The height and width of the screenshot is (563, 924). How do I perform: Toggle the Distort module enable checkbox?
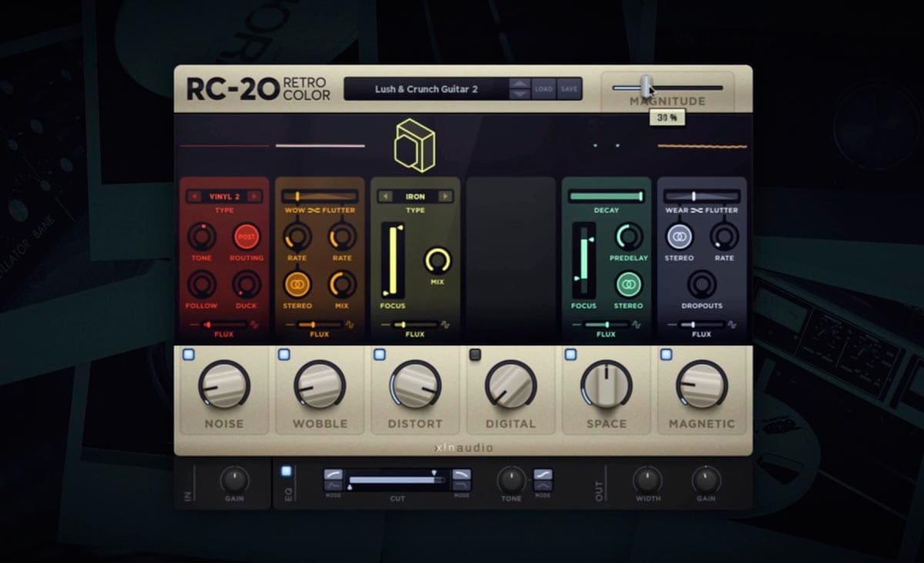click(x=380, y=354)
